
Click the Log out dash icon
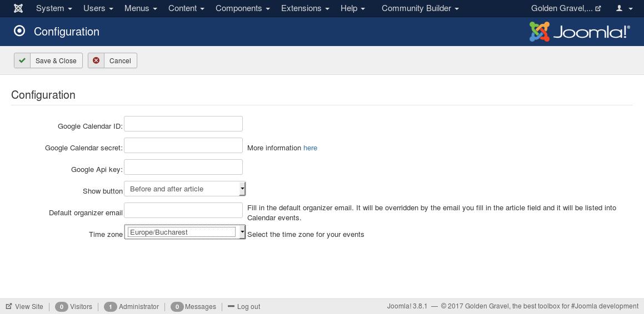(231, 306)
